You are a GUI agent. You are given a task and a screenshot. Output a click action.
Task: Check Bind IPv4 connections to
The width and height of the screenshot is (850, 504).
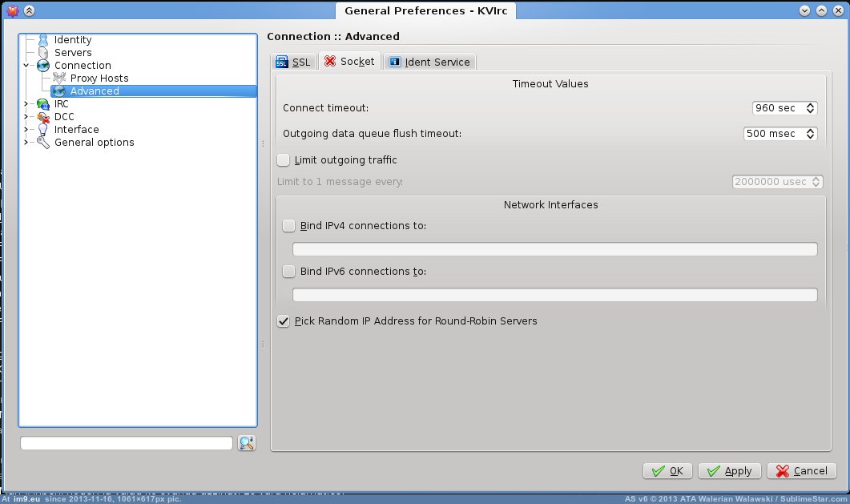click(288, 225)
